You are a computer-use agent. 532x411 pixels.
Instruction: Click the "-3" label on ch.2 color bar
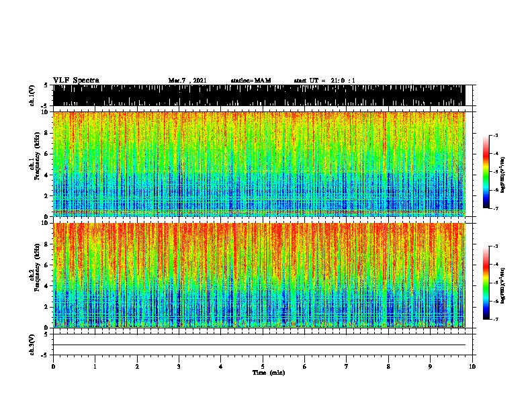495,246
